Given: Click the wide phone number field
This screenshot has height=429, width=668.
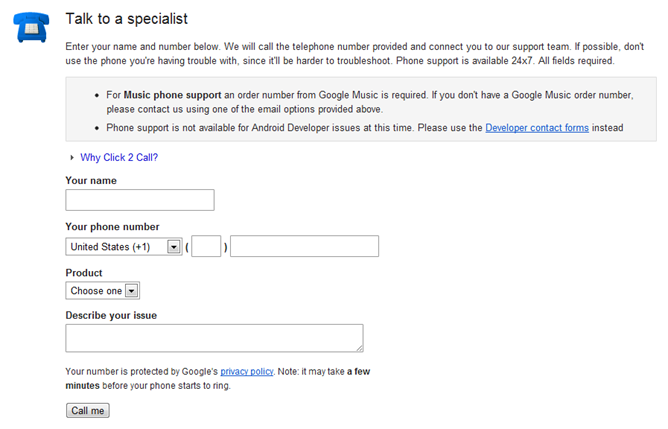Looking at the screenshot, I should (304, 247).
